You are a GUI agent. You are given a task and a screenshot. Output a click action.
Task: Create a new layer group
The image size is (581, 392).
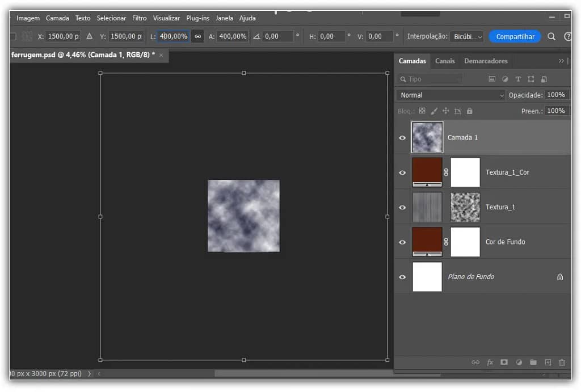coord(533,362)
